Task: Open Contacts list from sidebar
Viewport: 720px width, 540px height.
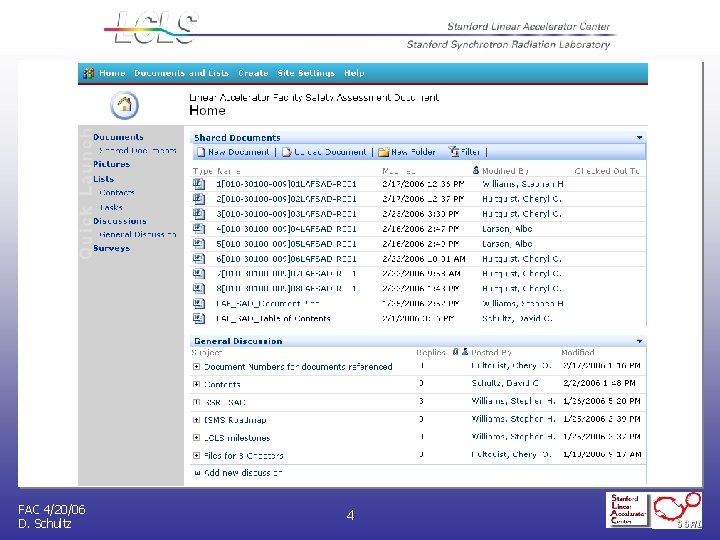Action: [117, 192]
